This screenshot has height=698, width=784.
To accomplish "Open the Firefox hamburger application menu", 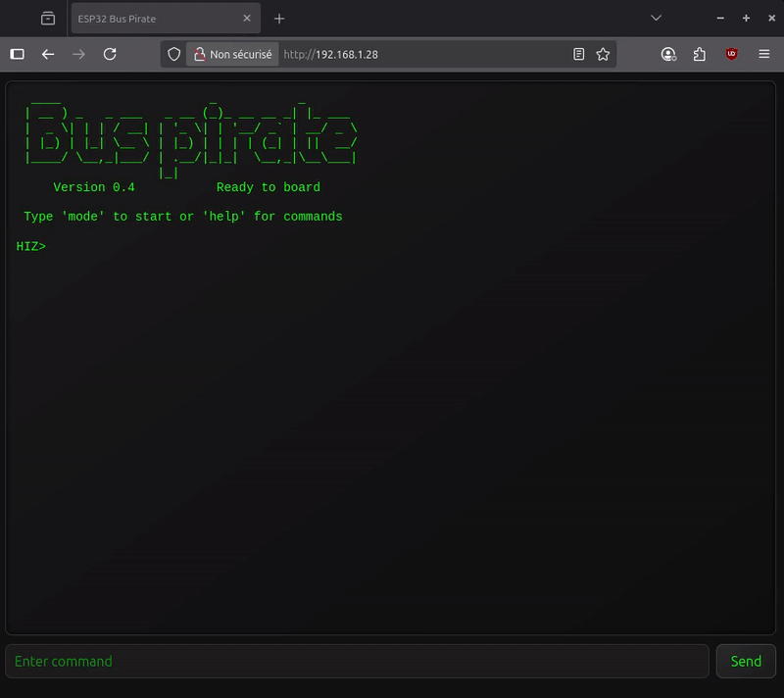I will (x=764, y=55).
